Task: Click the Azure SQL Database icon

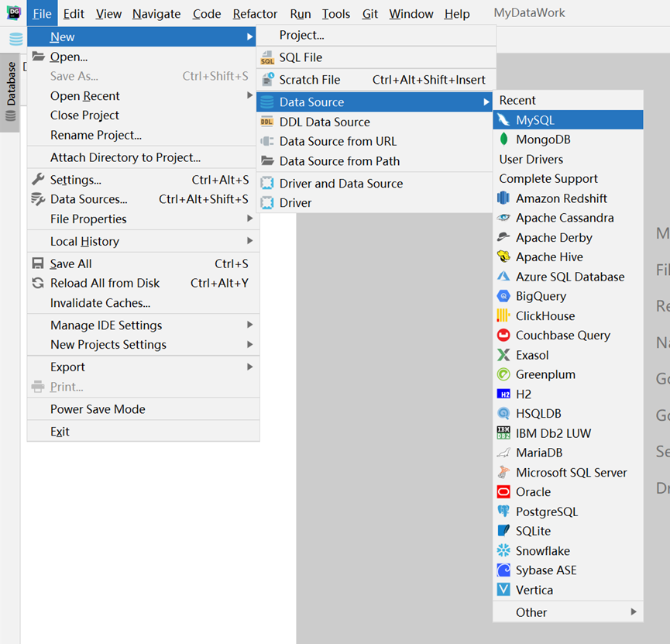Action: click(x=503, y=277)
